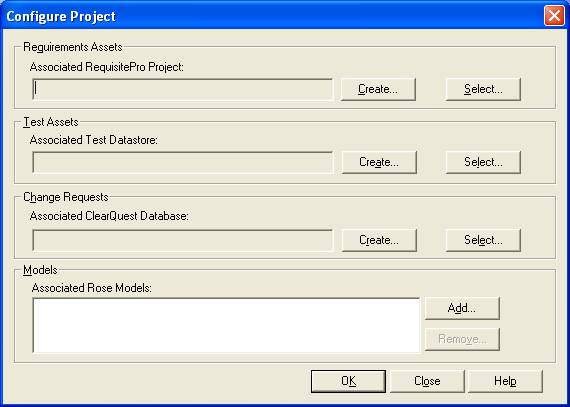Confirm the dialog with OK
The width and height of the screenshot is (570, 407).
348,381
